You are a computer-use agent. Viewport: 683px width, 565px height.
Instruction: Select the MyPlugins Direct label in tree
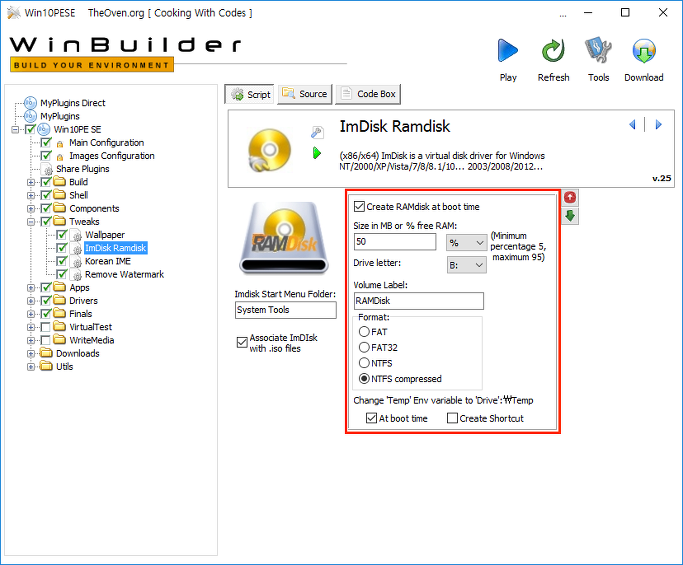coord(73,103)
